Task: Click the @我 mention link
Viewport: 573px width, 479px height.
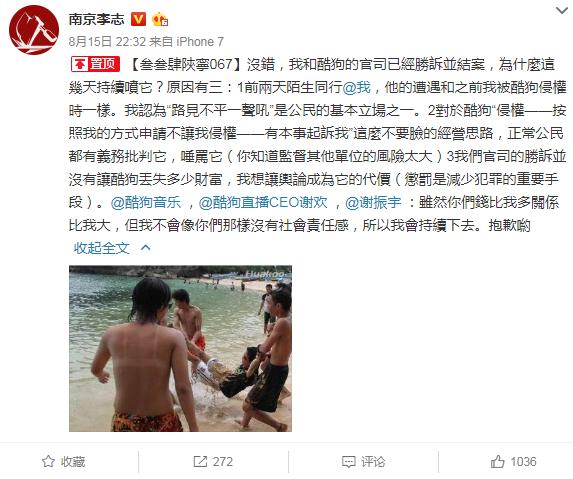Action: 357,87
